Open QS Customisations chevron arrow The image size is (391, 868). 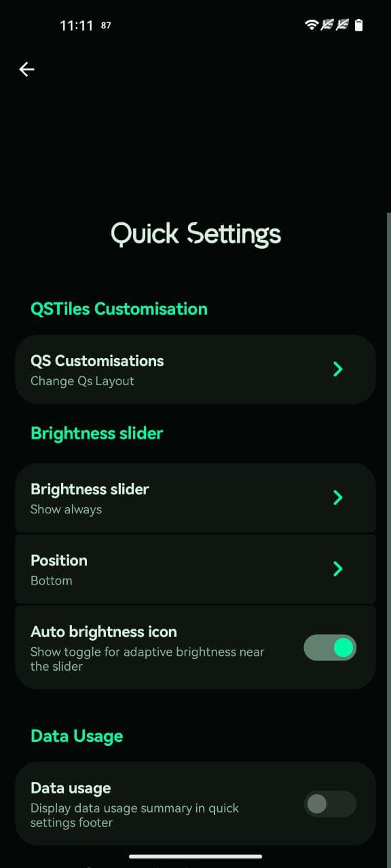coord(338,369)
